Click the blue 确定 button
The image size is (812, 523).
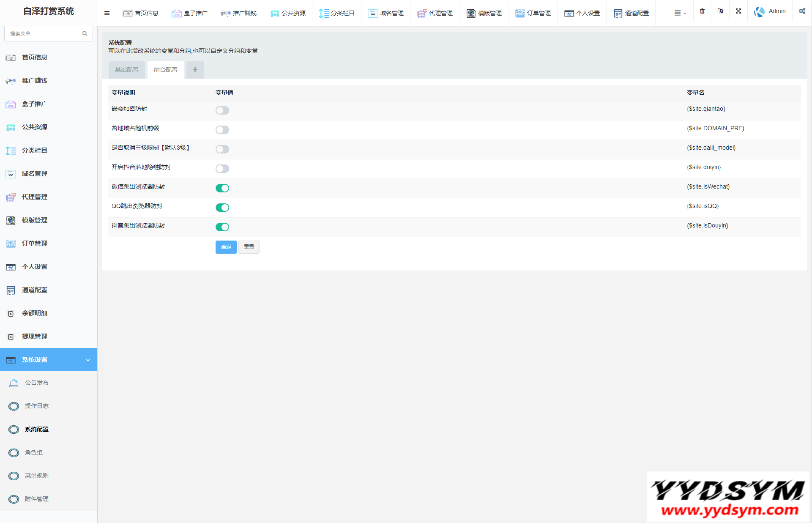point(226,247)
